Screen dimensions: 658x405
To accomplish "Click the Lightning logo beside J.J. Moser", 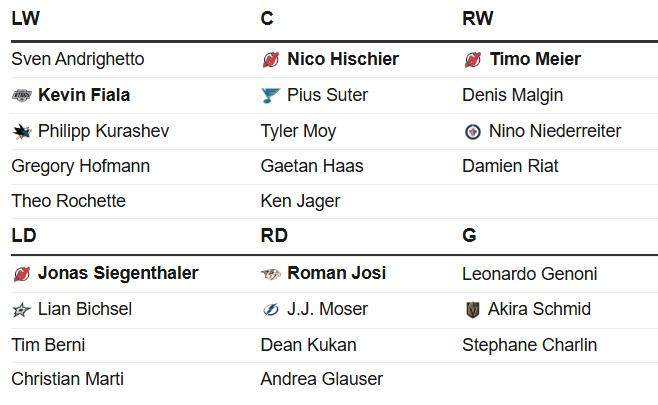I will 271,310.
